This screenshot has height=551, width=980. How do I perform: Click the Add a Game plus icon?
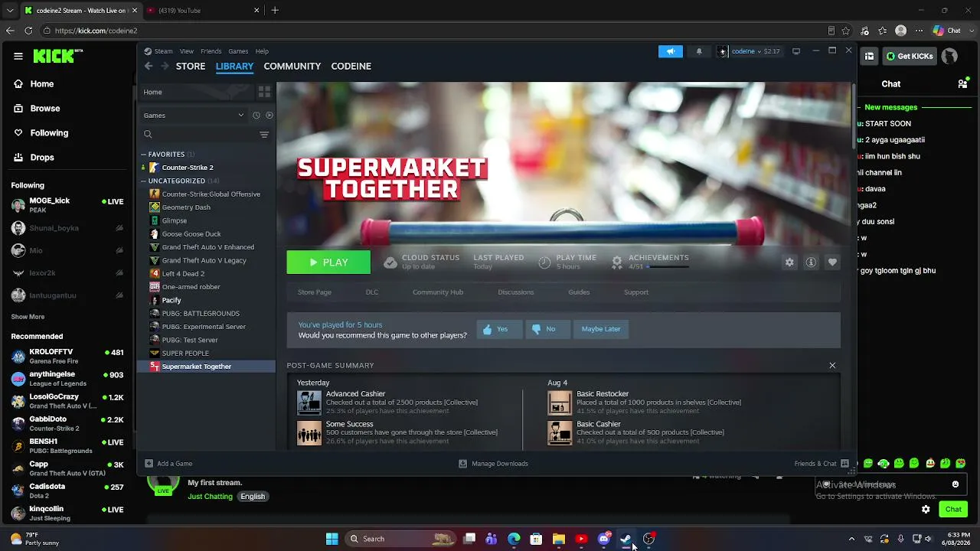click(149, 464)
